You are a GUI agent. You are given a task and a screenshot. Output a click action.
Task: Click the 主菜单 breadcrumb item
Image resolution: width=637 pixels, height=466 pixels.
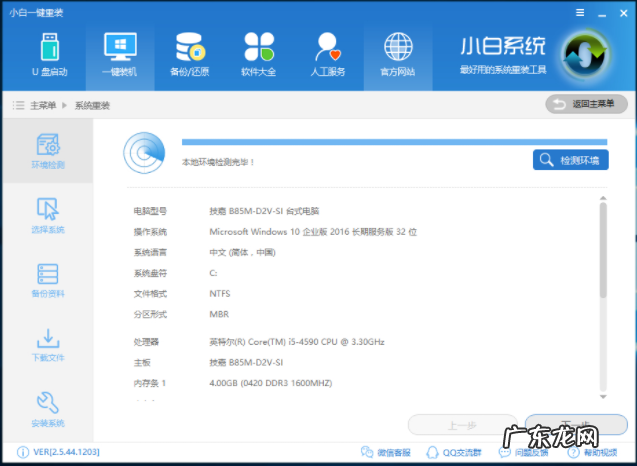[43, 106]
